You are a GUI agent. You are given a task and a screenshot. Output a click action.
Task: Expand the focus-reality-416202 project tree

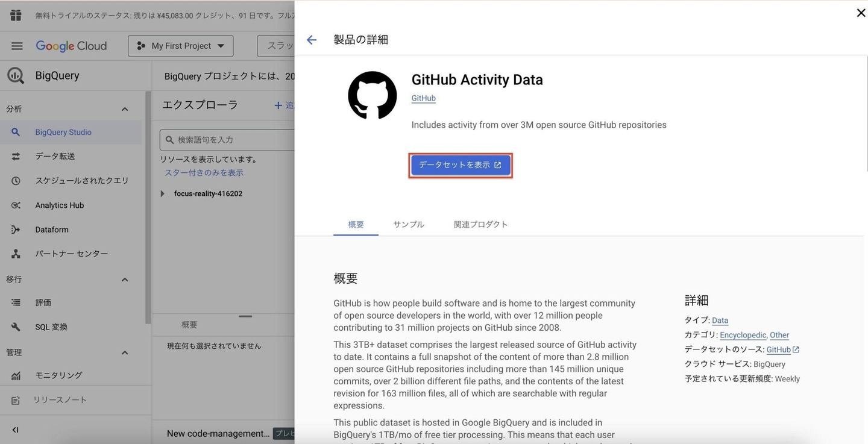162,193
